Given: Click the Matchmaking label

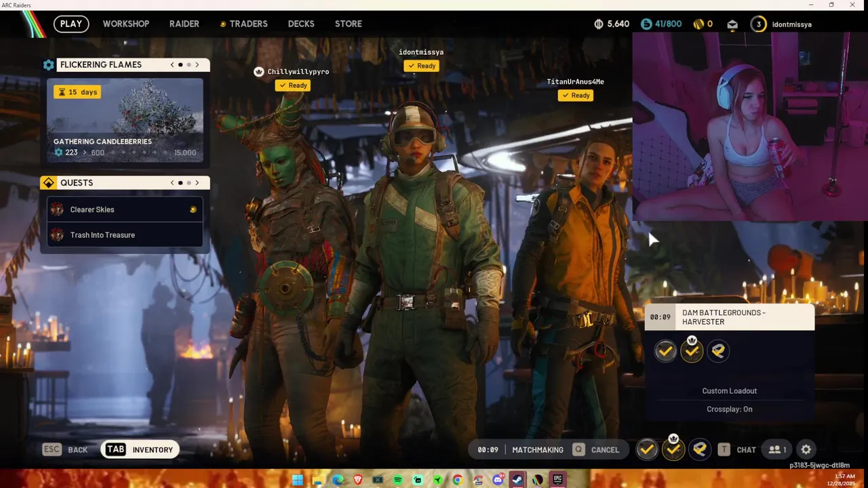Looking at the screenshot, I should point(538,450).
